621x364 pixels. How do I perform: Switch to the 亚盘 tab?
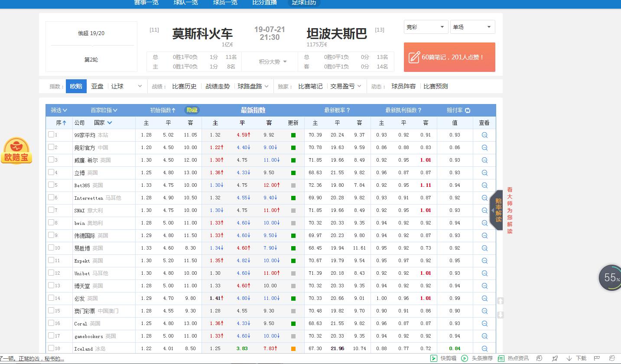tap(97, 86)
